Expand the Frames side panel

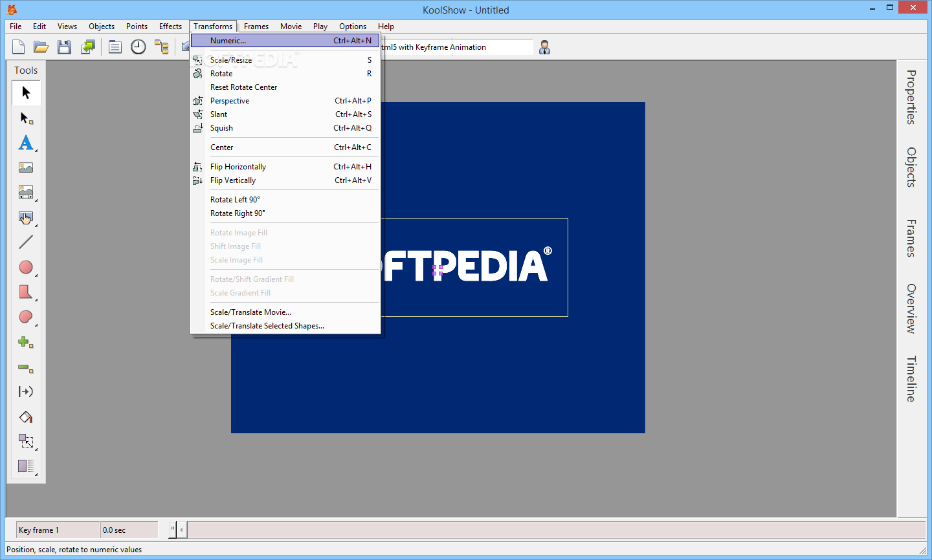pos(911,238)
